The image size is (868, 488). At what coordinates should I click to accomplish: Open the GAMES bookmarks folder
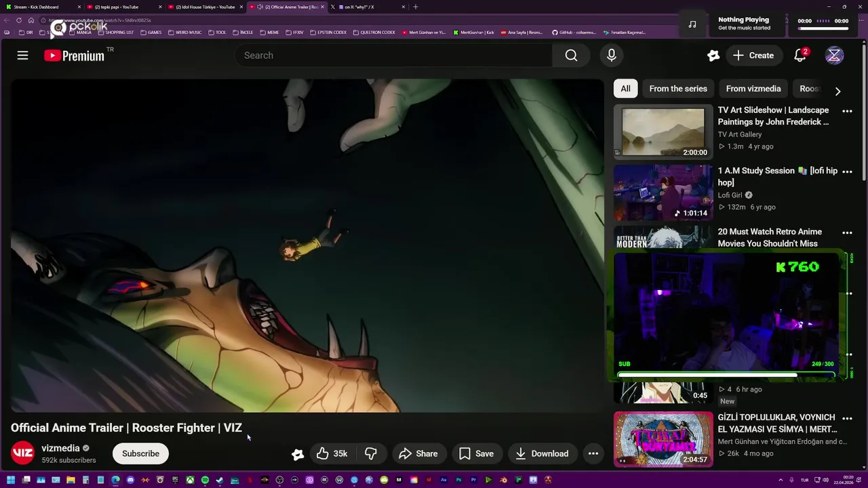pyautogui.click(x=151, y=33)
